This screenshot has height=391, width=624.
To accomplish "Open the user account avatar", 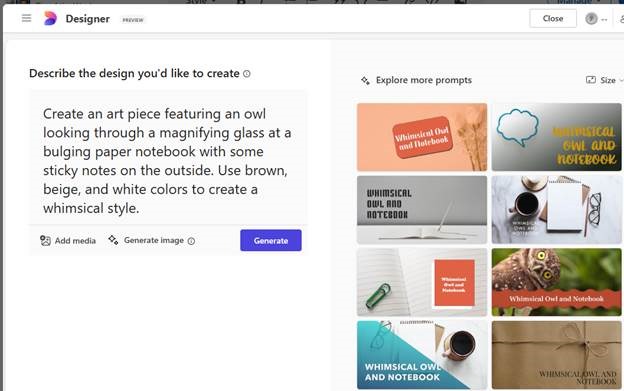I will click(591, 19).
